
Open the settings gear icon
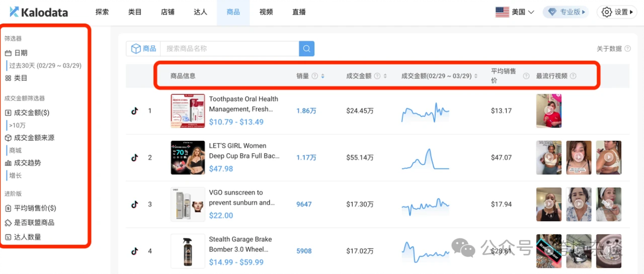coord(607,12)
